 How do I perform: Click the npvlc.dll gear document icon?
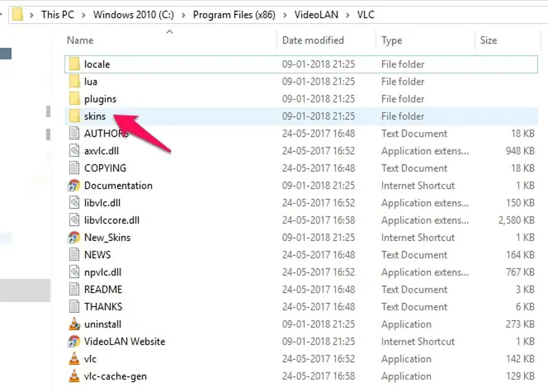click(76, 272)
